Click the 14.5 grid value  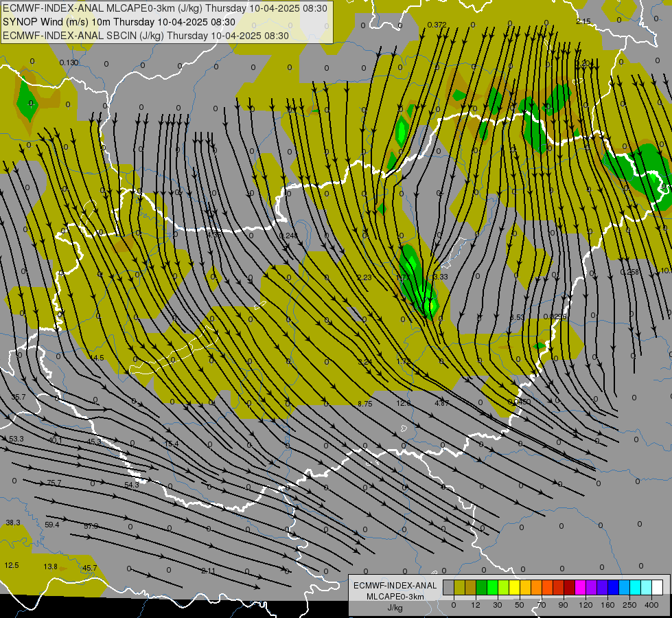(97, 358)
